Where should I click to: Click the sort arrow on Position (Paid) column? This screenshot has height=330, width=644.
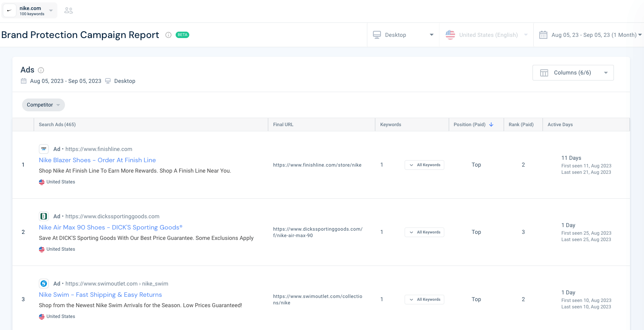point(491,125)
